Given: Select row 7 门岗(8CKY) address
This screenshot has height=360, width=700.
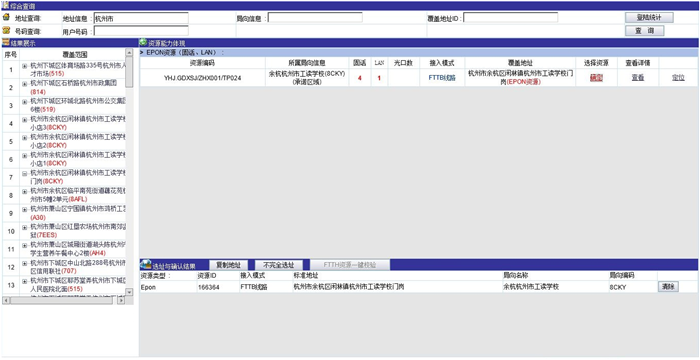Looking at the screenshot, I should coord(79,176).
